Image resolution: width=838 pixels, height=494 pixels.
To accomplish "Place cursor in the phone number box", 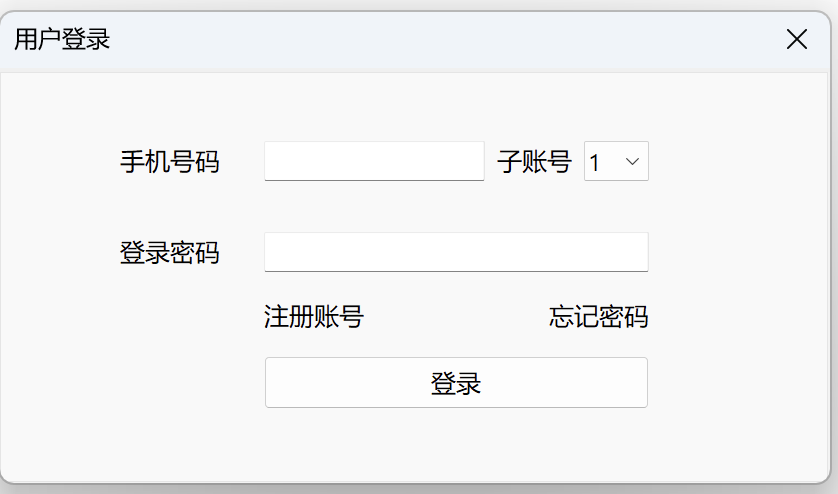I will [x=374, y=161].
